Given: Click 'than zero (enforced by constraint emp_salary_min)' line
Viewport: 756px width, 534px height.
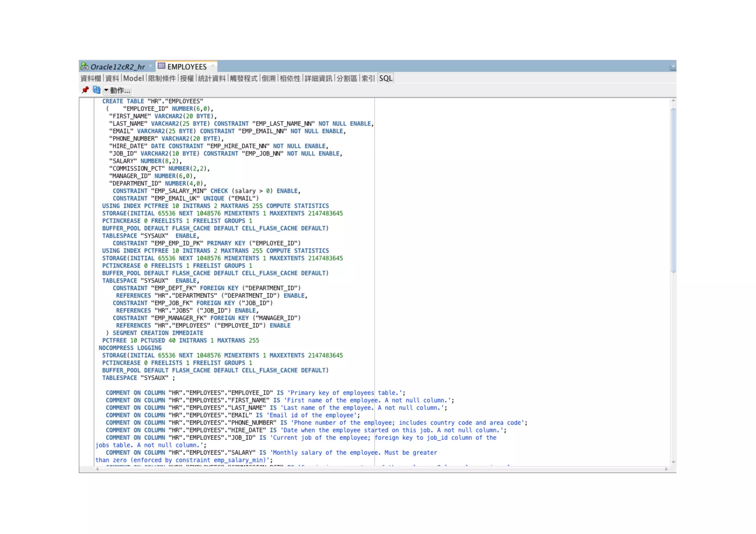Looking at the screenshot, I should point(184,460).
